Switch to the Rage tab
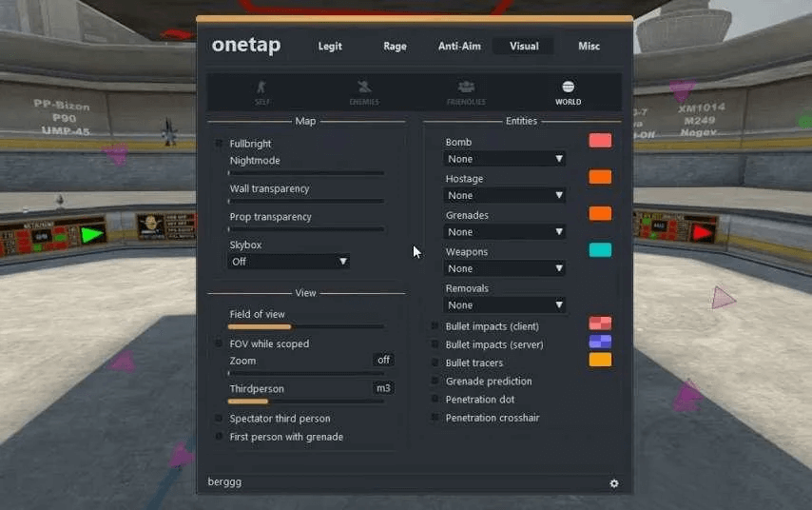Screen dimensions: 812x510 [x=395, y=46]
